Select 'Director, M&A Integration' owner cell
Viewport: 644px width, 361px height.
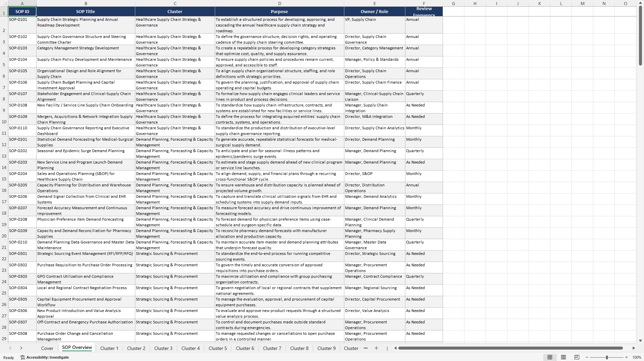tap(375, 119)
